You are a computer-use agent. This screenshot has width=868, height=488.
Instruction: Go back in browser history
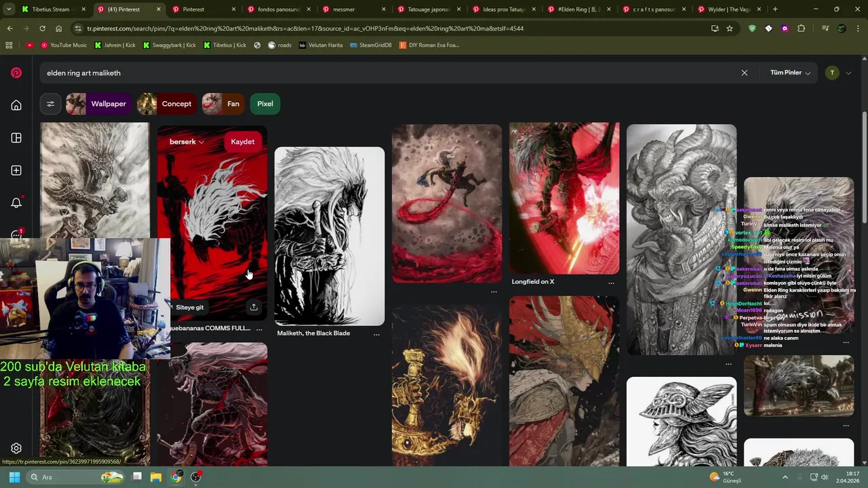point(9,28)
